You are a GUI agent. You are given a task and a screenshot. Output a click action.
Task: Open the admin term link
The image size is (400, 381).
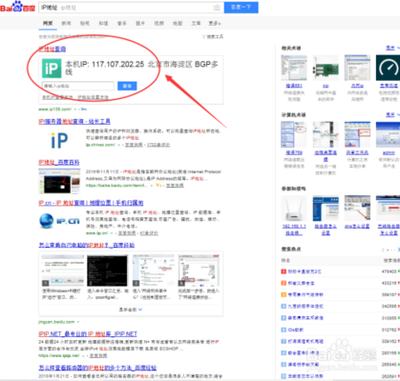[389, 153]
